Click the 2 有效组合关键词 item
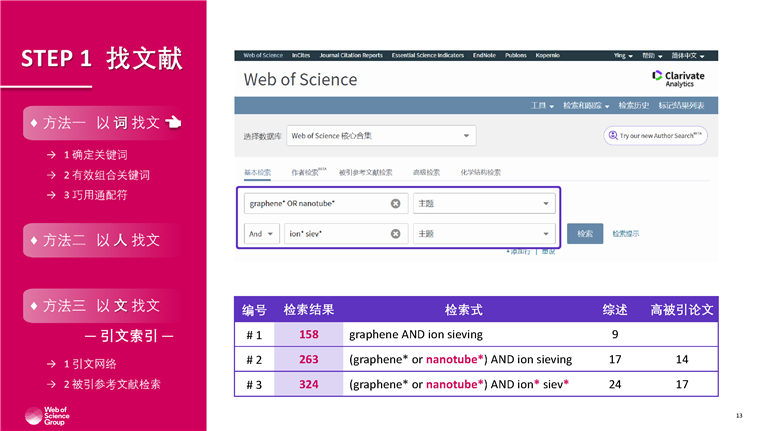Screen dimensions: 768x431 click(107, 175)
